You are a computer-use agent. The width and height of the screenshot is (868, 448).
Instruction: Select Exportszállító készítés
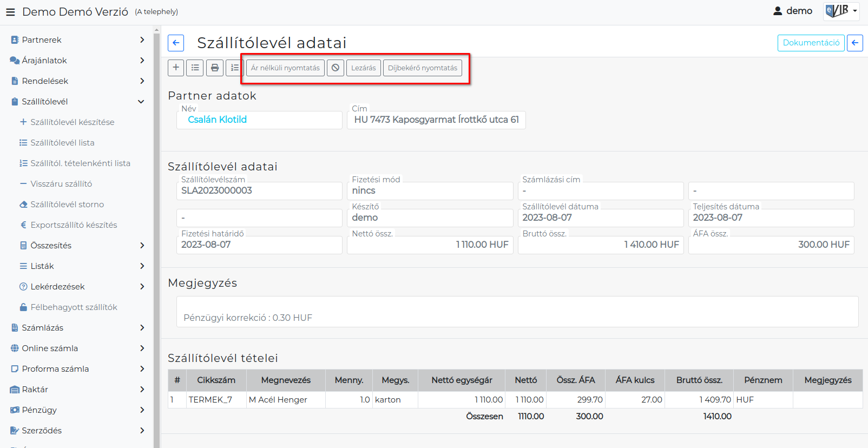pos(74,225)
